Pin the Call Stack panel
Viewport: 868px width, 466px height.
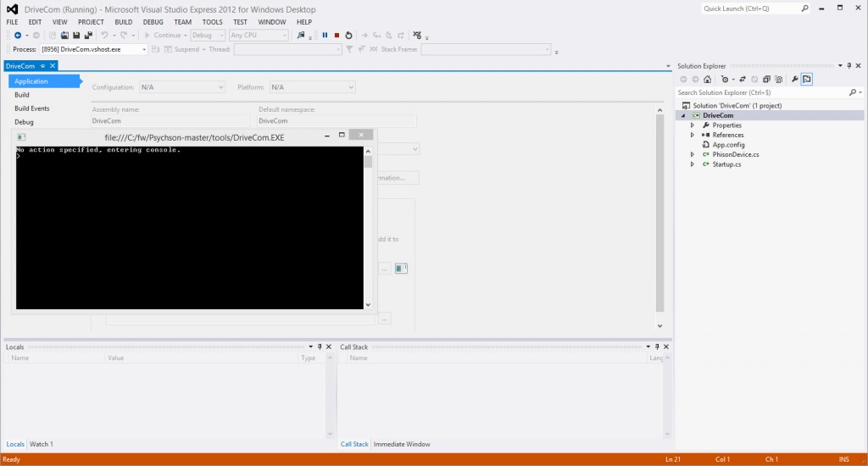pos(657,347)
